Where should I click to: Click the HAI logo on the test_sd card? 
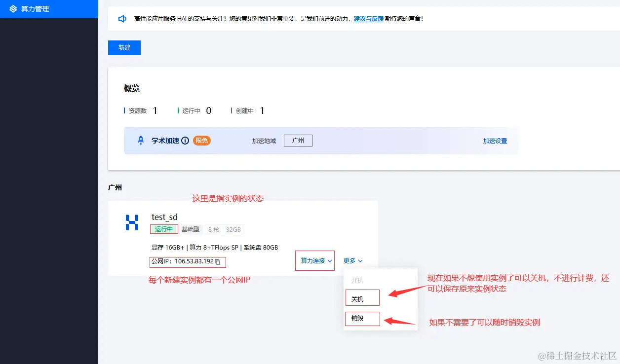click(x=131, y=223)
